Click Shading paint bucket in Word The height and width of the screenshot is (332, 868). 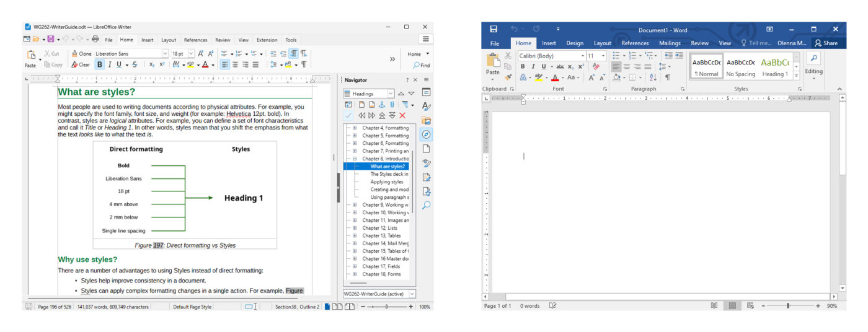click(x=616, y=77)
